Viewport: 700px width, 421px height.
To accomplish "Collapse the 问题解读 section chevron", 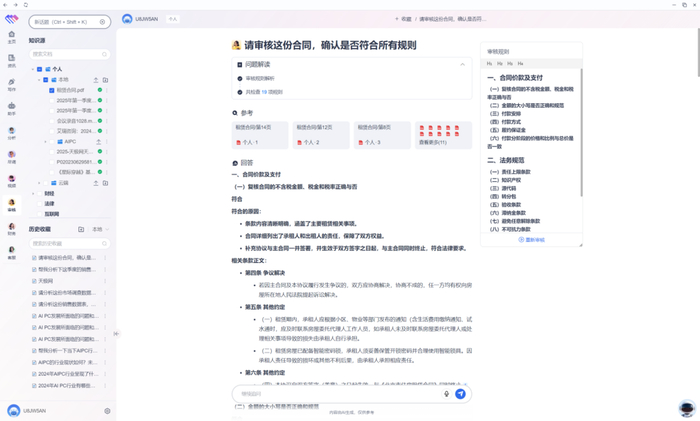I will pos(462,64).
